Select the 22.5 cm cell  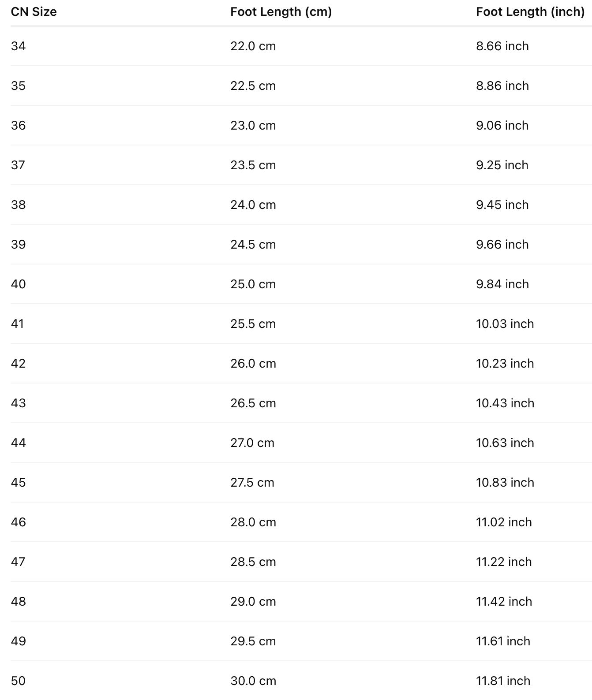pos(253,86)
